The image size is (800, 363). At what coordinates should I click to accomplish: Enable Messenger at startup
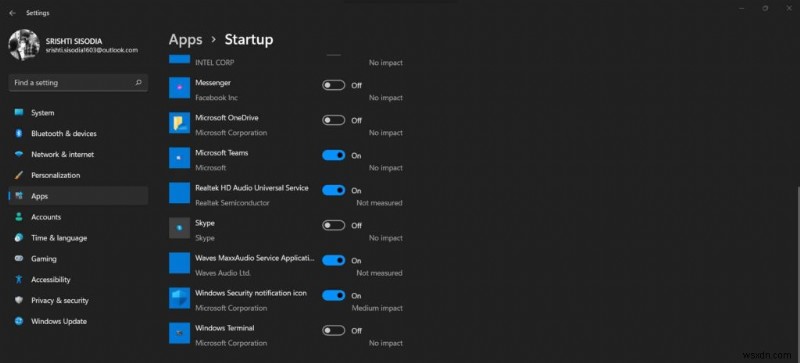(x=334, y=85)
